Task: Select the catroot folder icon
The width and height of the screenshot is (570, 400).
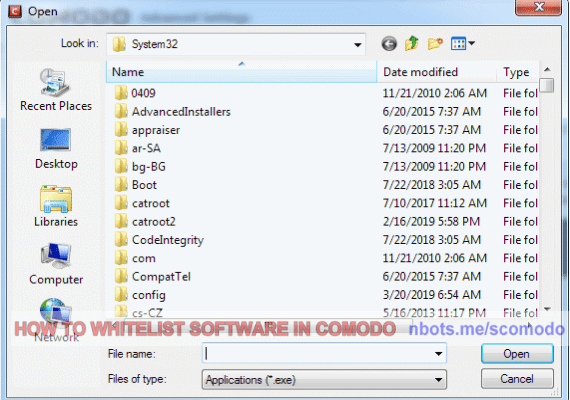Action: coord(121,203)
